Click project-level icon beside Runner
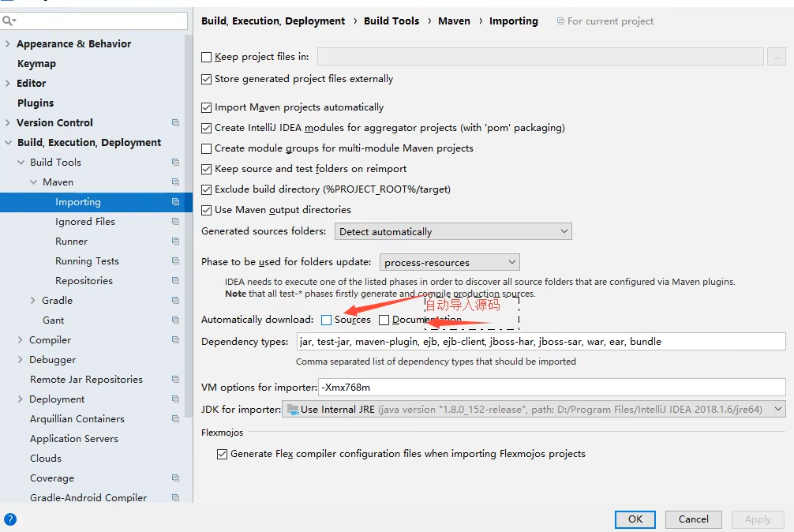The width and height of the screenshot is (794, 532). tap(176, 241)
